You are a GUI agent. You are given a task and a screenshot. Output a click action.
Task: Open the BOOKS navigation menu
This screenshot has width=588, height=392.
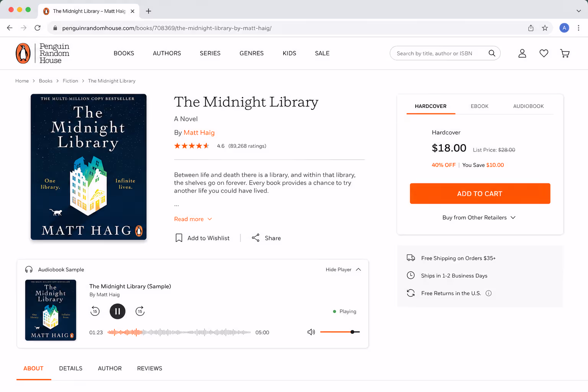pyautogui.click(x=124, y=53)
